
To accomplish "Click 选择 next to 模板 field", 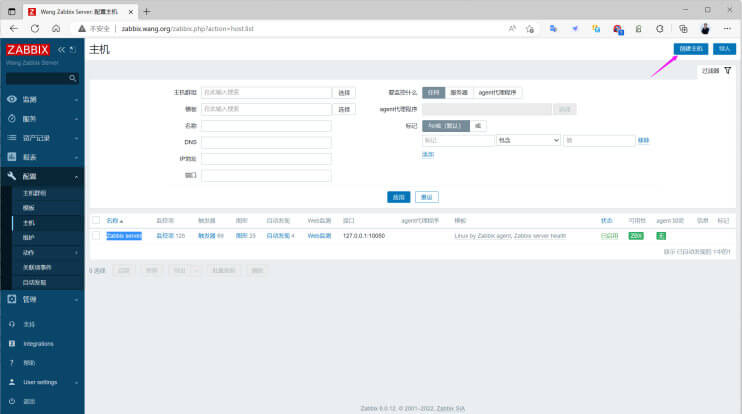I will [x=344, y=109].
